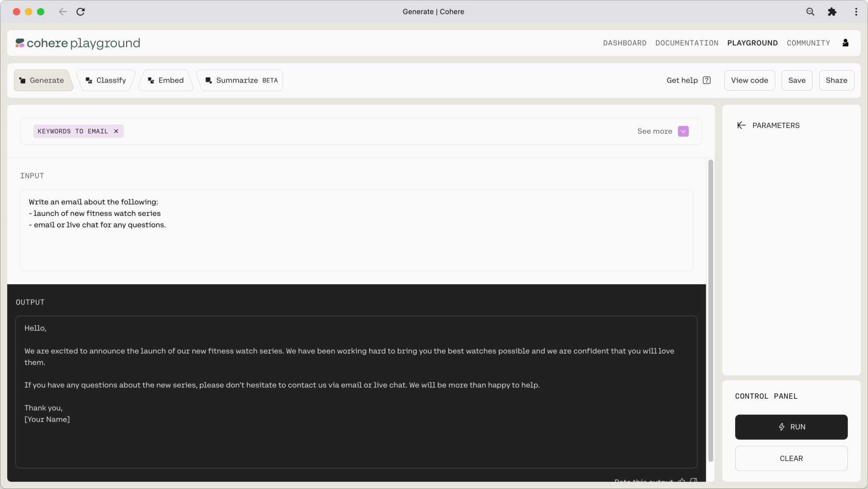
Task: Open the browser three-dot menu
Action: tap(856, 11)
